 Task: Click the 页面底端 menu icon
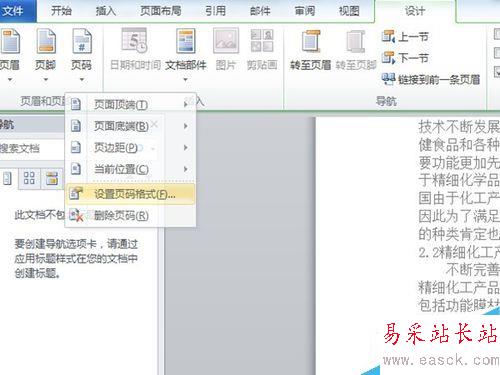(76, 126)
